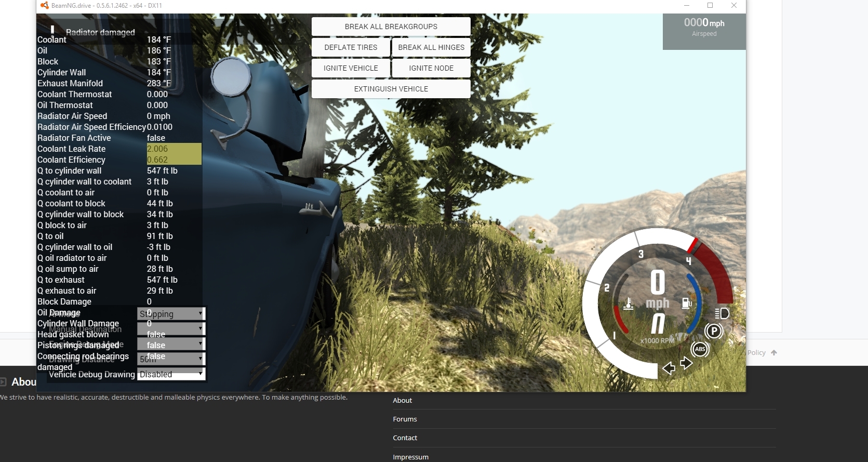Viewport: 868px width, 462px height.
Task: Click IGNITE VEHICLE button
Action: [x=351, y=68]
